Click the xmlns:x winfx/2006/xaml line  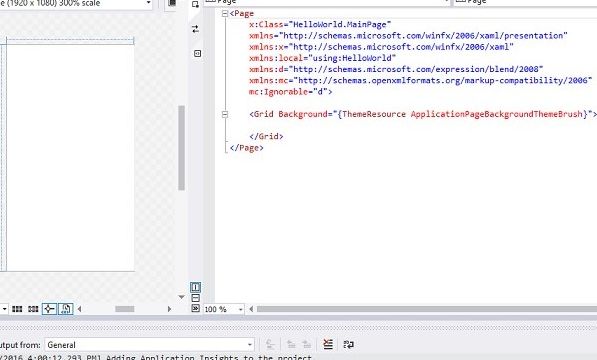coord(382,47)
